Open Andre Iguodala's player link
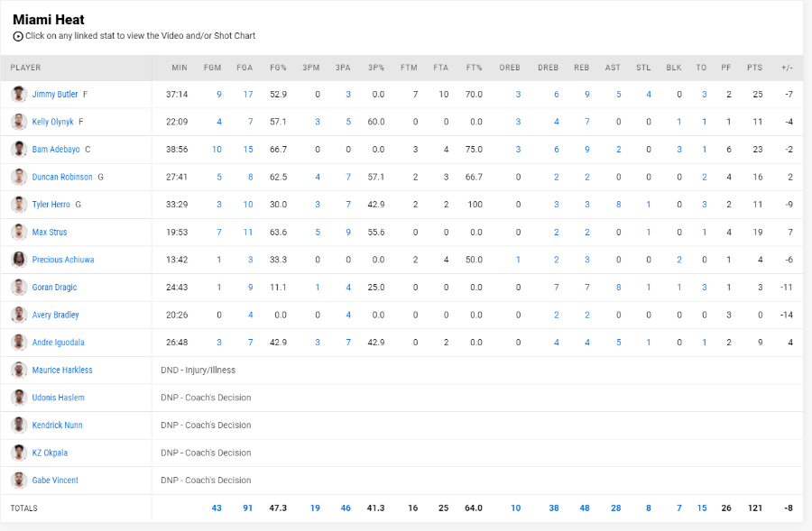 [x=58, y=342]
